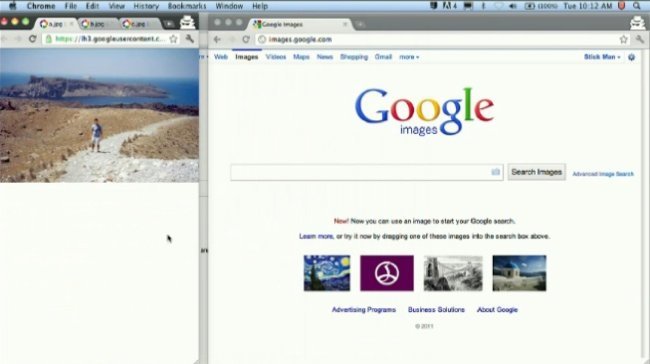Reload the Google Images page
The image size is (650, 364).
[245, 39]
